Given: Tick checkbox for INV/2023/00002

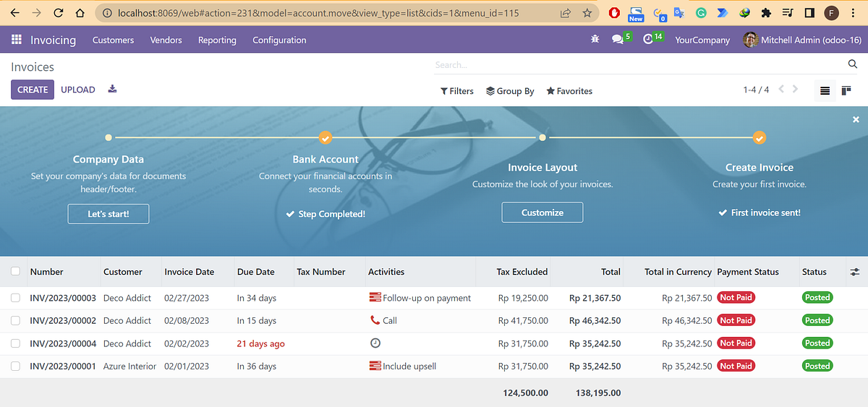Looking at the screenshot, I should pos(16,320).
